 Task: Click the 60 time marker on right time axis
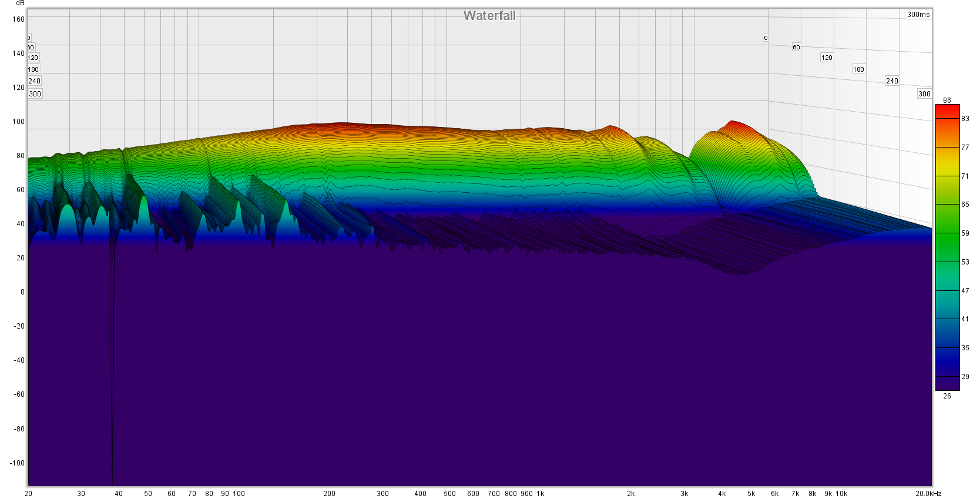click(796, 47)
